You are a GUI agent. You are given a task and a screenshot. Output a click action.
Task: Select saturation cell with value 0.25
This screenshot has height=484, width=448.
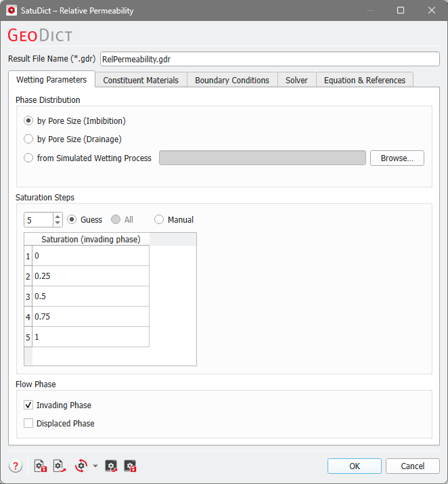91,276
